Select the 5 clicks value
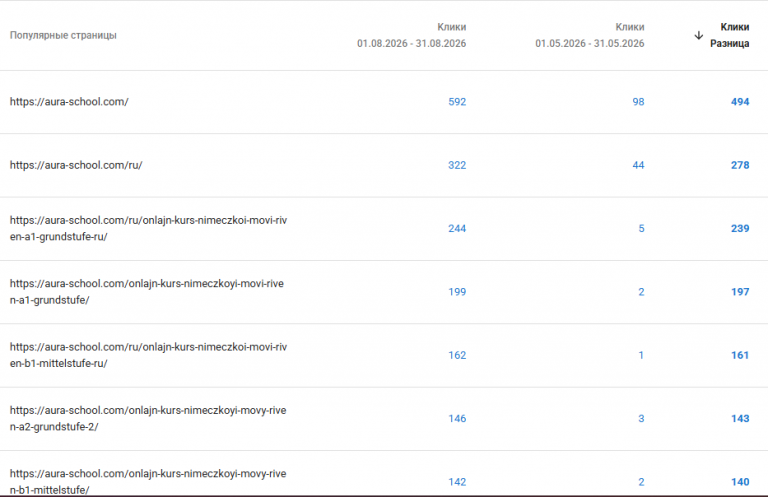768x497 pixels. tap(641, 229)
